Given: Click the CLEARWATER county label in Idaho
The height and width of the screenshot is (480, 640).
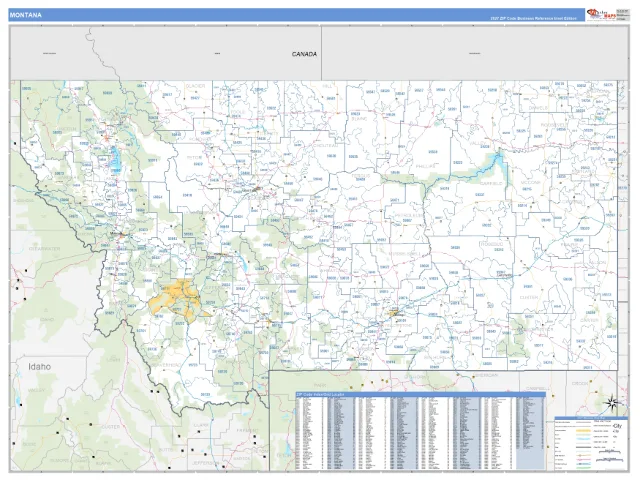Looking at the screenshot, I should point(44,249).
